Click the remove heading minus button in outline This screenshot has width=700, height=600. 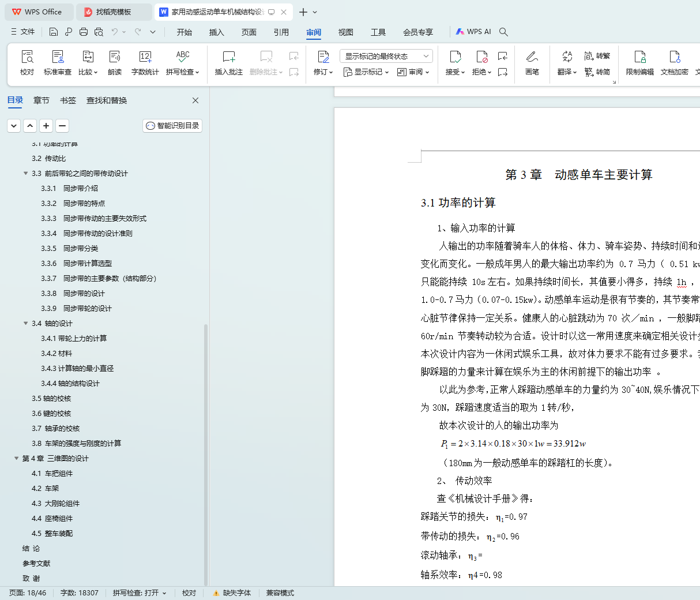pos(62,126)
